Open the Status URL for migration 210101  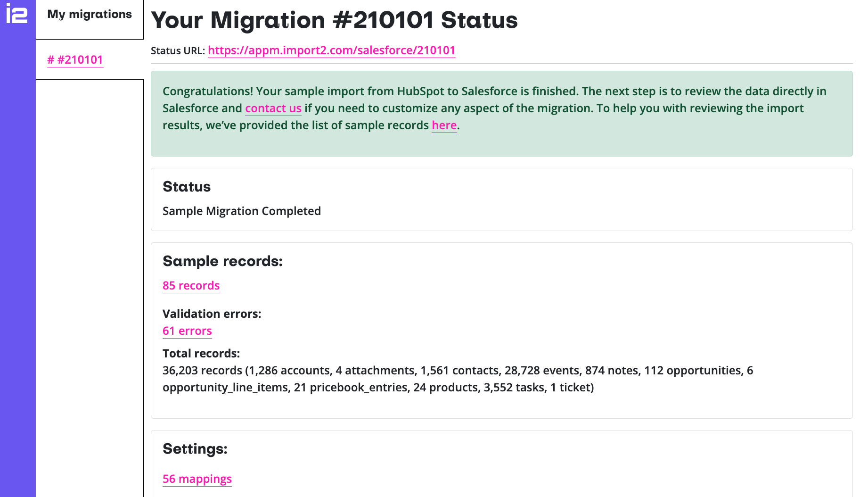[332, 50]
